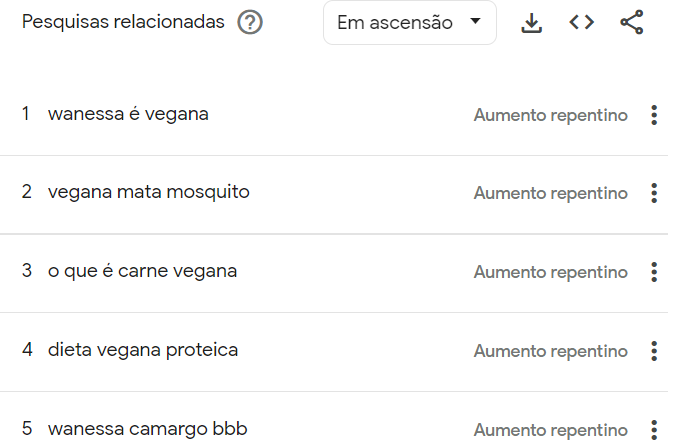The width and height of the screenshot is (677, 441).
Task: Click the share icon
Action: tap(632, 23)
